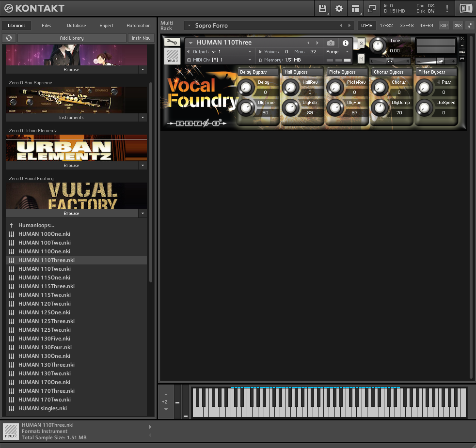Click Instruments under Zero G Sax Supreme

tap(72, 117)
